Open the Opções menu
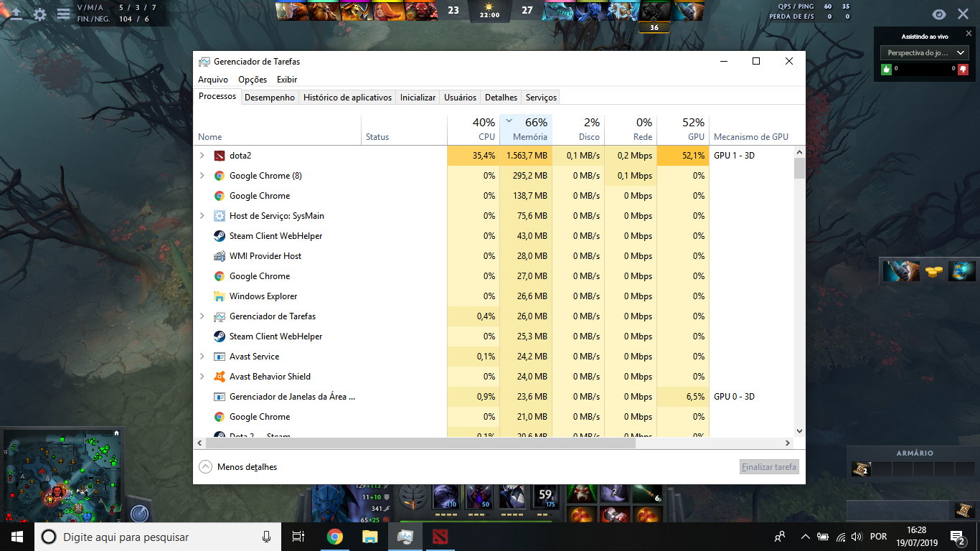This screenshot has height=551, width=980. 253,80
